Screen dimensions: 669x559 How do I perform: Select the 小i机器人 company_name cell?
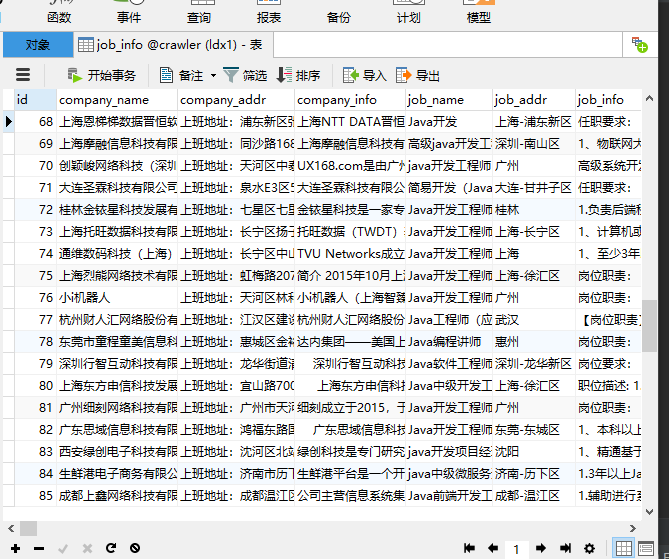point(117,297)
